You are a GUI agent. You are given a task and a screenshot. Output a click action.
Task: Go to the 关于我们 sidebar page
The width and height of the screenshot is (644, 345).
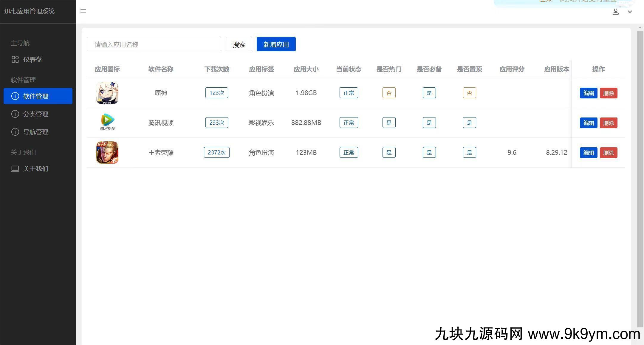(35, 168)
